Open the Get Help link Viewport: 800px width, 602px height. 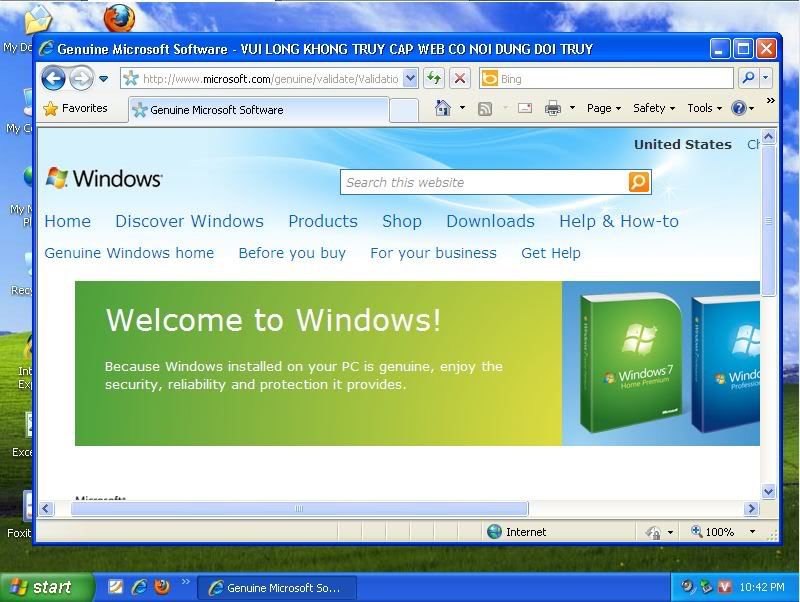551,253
